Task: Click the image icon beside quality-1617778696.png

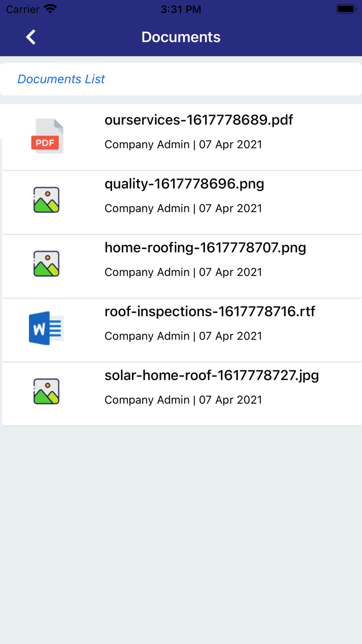Action: point(46,199)
